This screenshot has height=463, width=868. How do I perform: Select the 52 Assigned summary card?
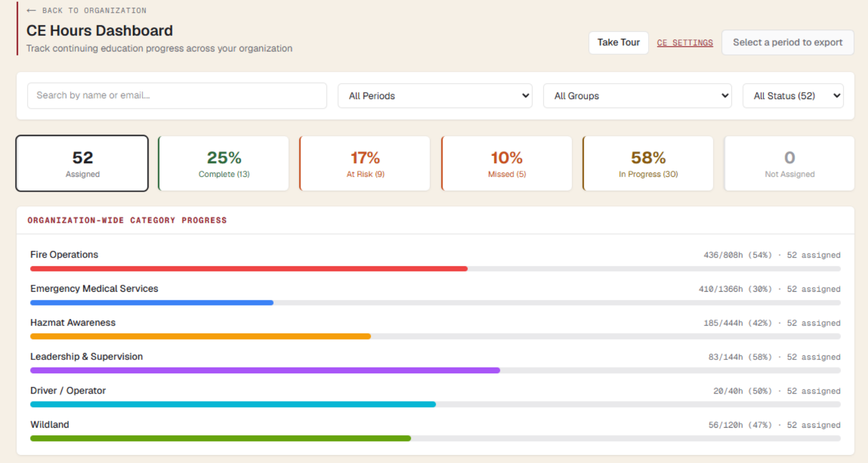click(x=82, y=163)
